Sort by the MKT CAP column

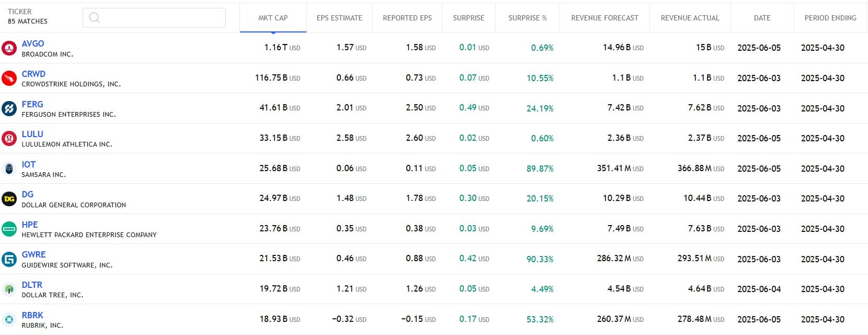click(x=273, y=18)
